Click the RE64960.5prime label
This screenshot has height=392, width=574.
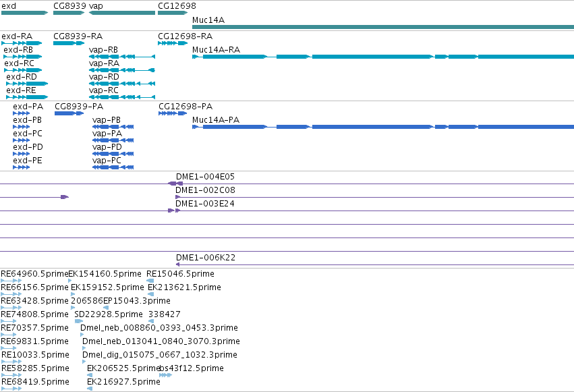coord(34,274)
